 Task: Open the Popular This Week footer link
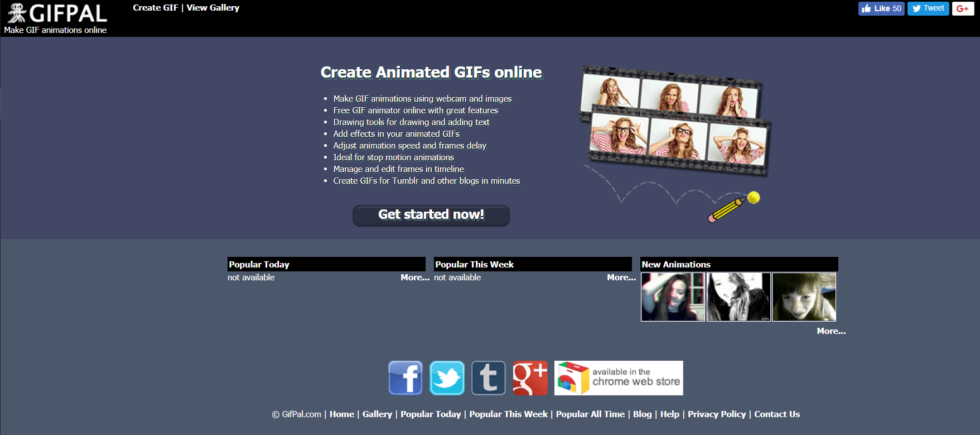[509, 414]
